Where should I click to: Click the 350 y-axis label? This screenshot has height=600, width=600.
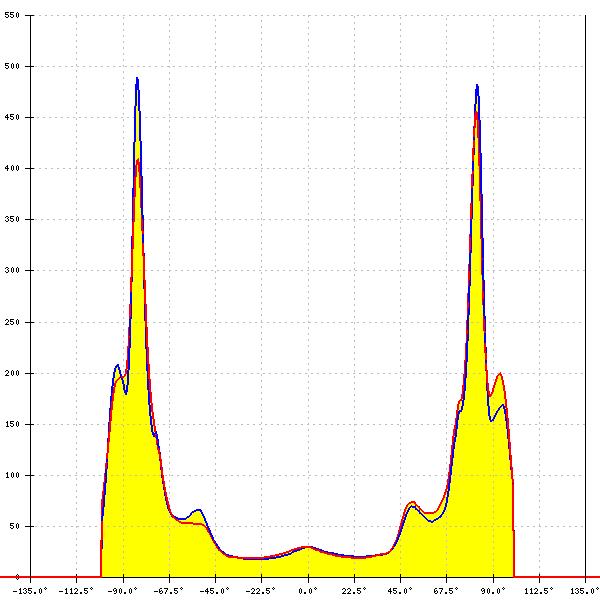[x=12, y=220]
